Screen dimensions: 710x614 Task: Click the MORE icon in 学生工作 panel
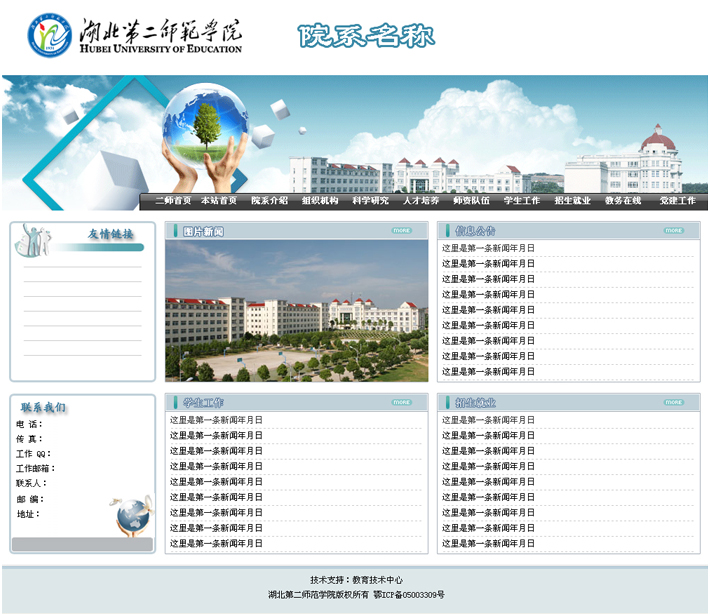[x=401, y=402]
